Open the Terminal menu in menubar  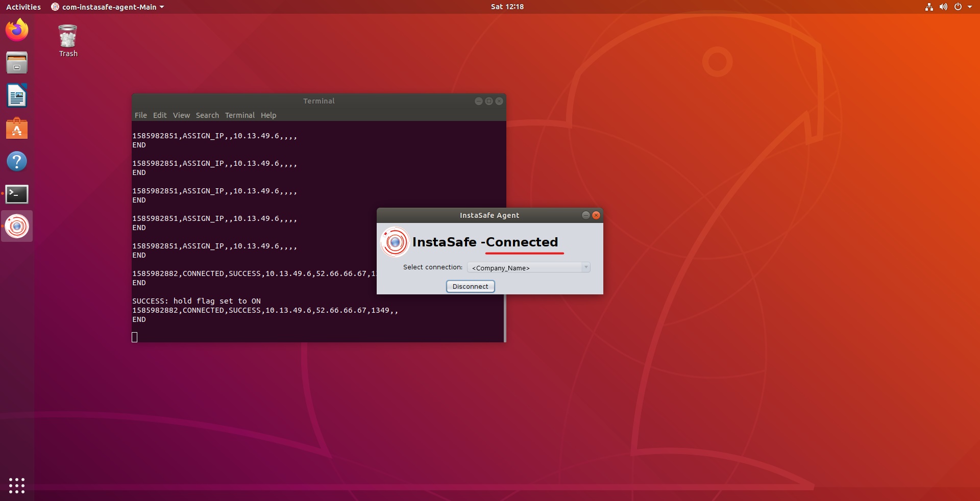(240, 115)
